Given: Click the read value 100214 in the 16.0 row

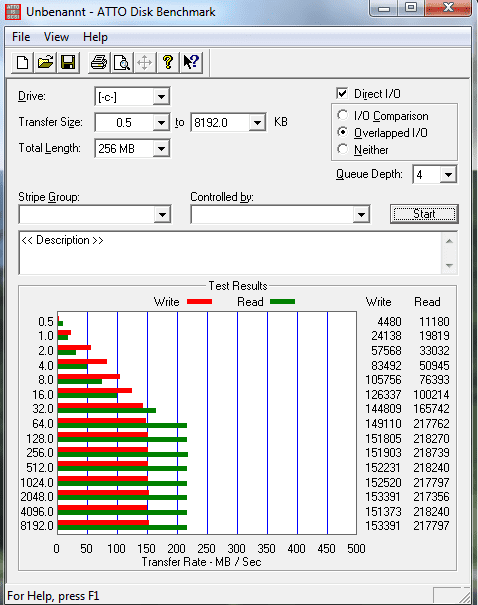Looking at the screenshot, I should pos(431,394).
